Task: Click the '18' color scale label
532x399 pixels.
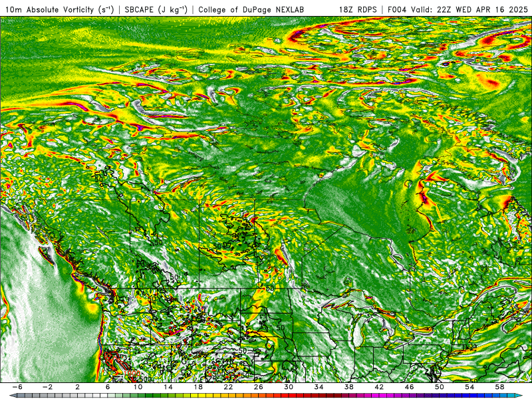Action: tap(198, 387)
